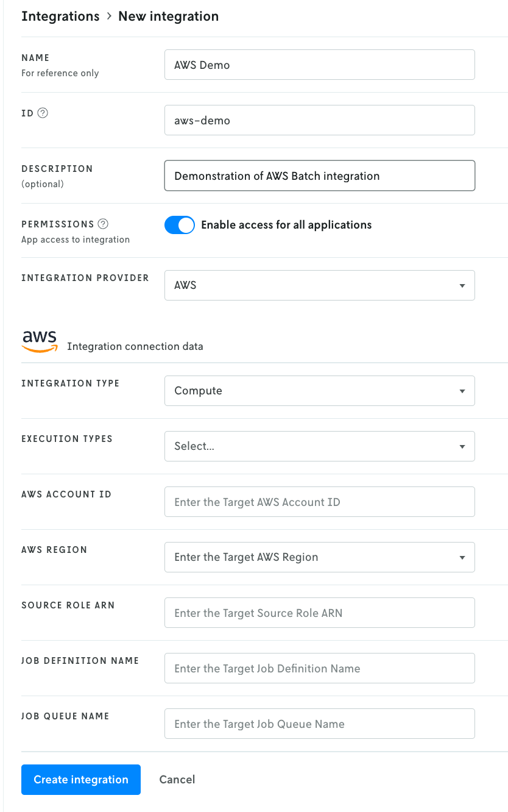
Task: Click the AWS logo above connection data
Action: click(39, 339)
